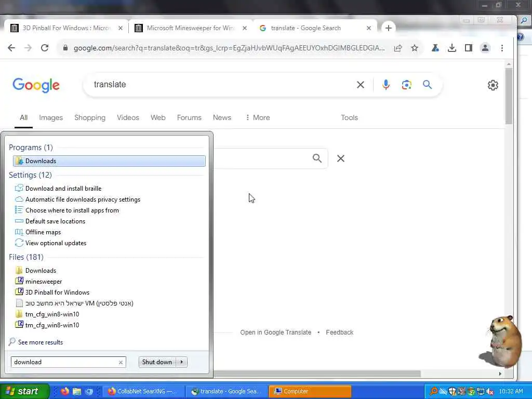Open Default save locations setting

55,221
